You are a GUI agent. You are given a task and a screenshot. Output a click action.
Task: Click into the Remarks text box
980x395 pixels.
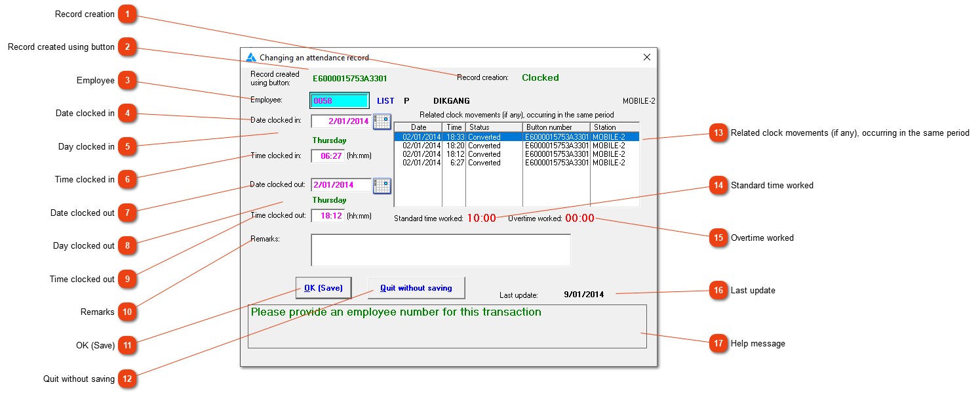(441, 250)
